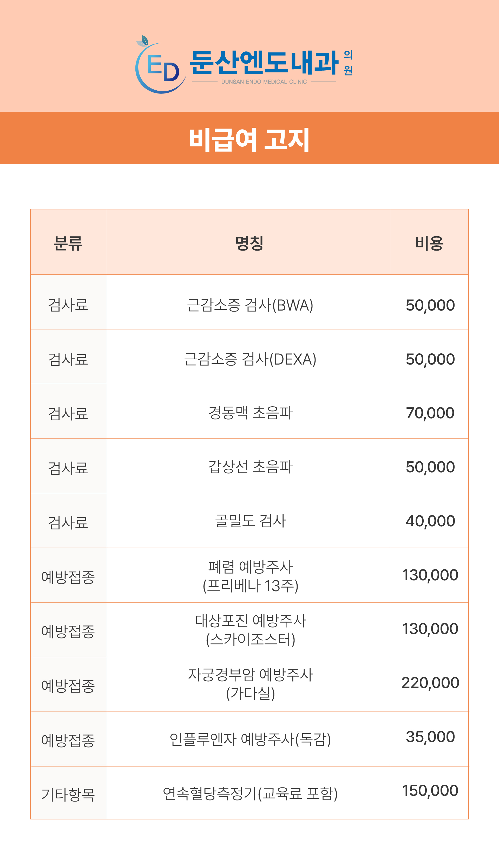Click the 비용 column header
The image size is (499, 868).
click(429, 244)
